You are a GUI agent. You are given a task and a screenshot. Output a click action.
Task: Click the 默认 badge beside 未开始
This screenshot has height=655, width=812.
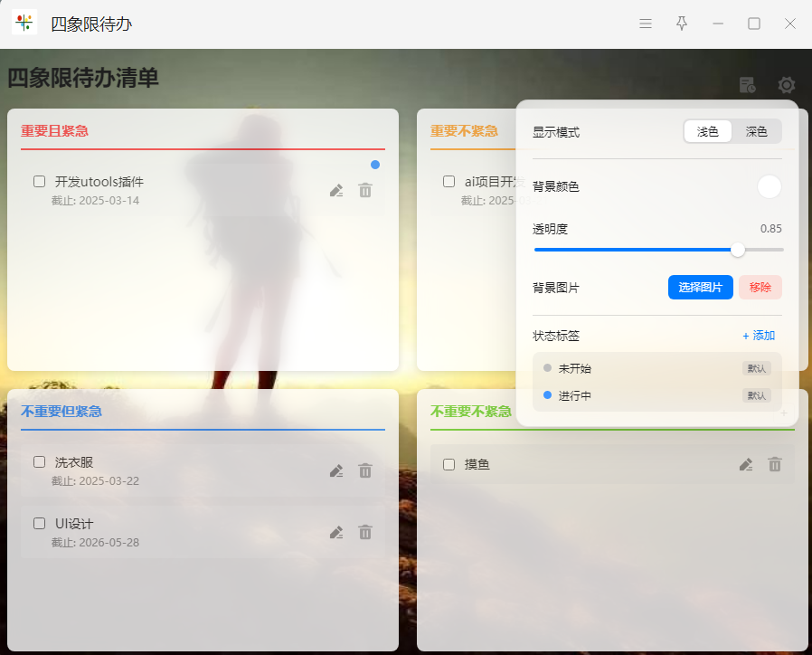pos(757,368)
